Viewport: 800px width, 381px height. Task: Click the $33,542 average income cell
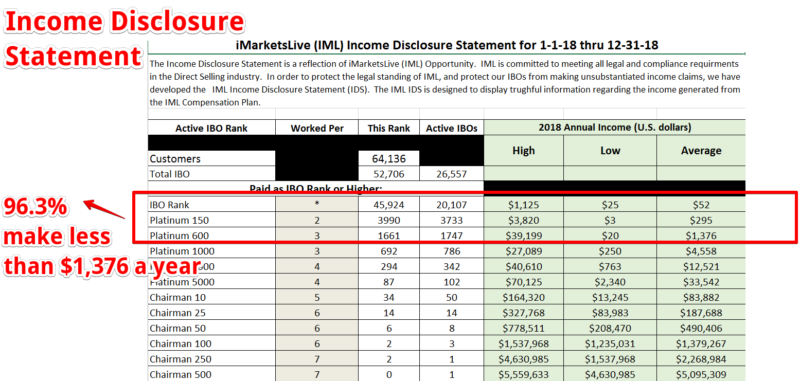point(702,282)
